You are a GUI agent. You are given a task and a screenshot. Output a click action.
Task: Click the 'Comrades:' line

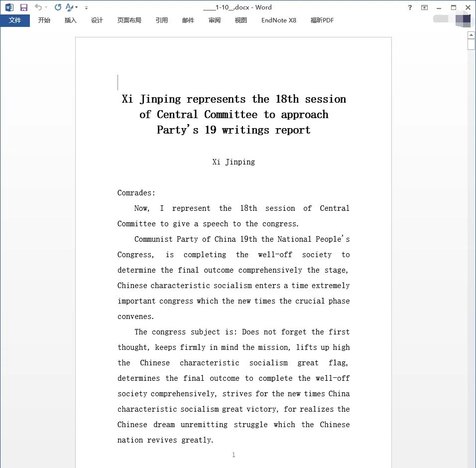click(x=136, y=193)
